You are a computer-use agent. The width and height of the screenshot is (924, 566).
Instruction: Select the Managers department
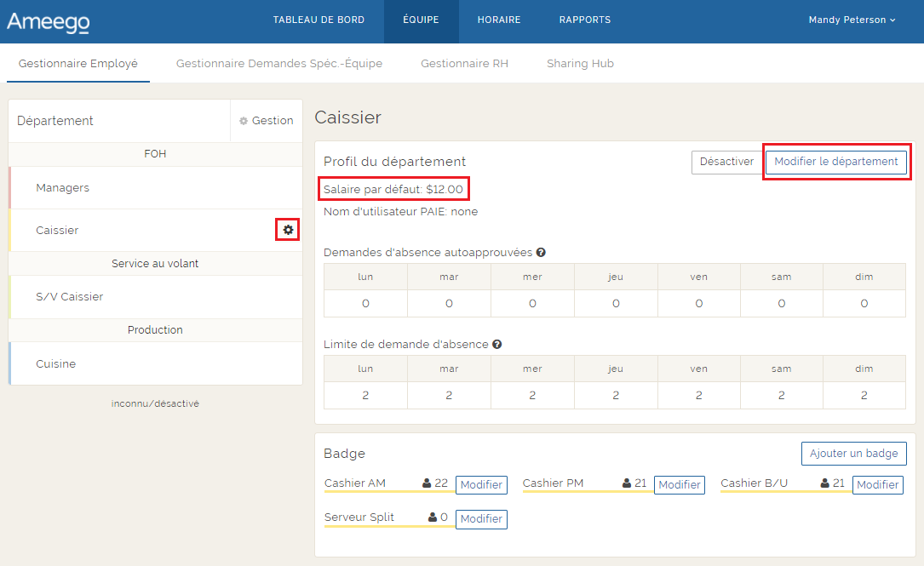63,188
